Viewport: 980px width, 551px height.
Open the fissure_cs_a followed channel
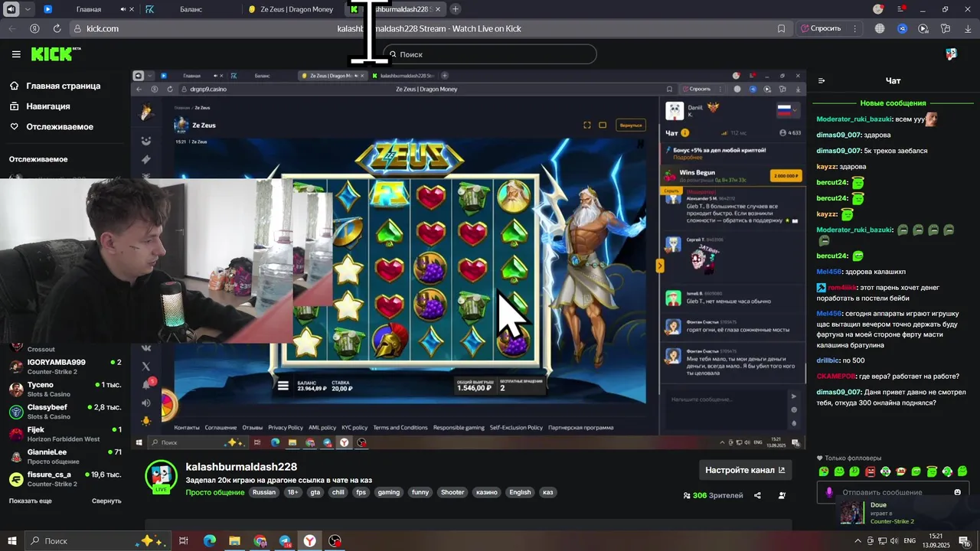pyautogui.click(x=65, y=479)
